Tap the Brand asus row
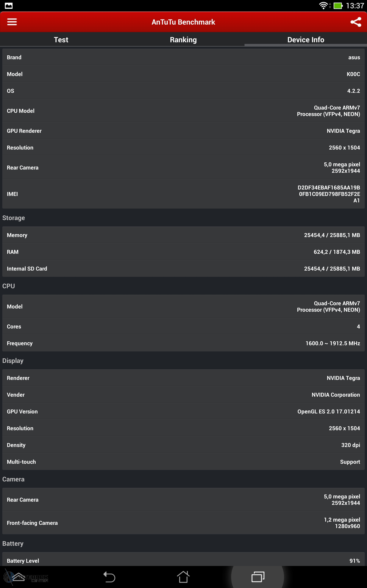Image resolution: width=367 pixels, height=588 pixels. click(x=183, y=57)
